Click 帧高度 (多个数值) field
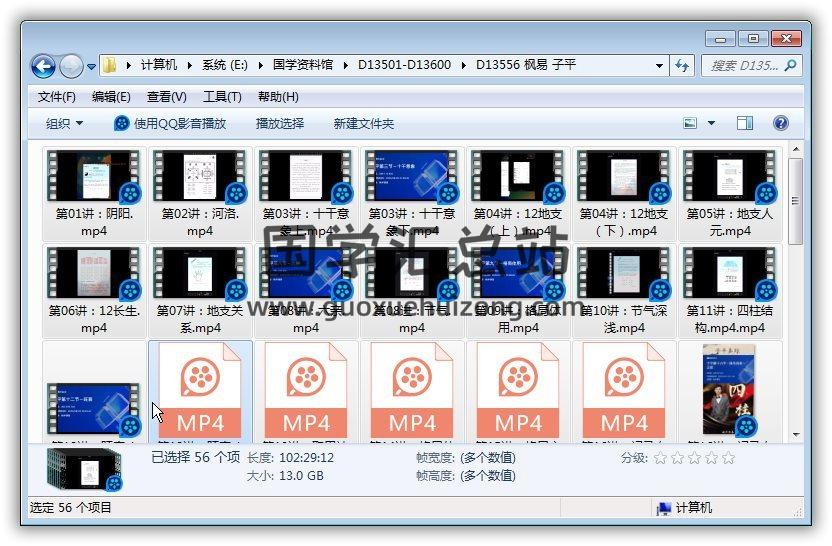 (x=465, y=475)
